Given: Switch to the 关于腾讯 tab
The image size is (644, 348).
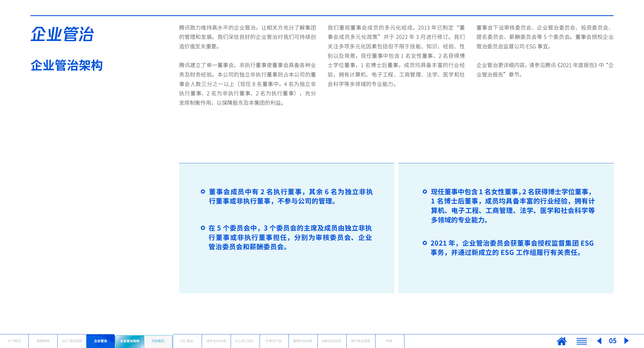Looking at the screenshot, I should click(x=14, y=341).
